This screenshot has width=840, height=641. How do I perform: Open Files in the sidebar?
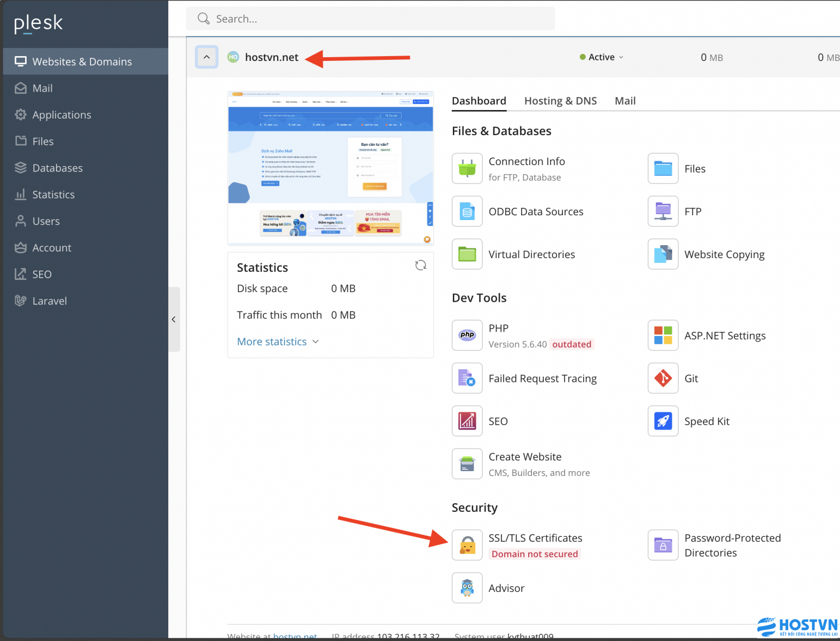pyautogui.click(x=85, y=141)
